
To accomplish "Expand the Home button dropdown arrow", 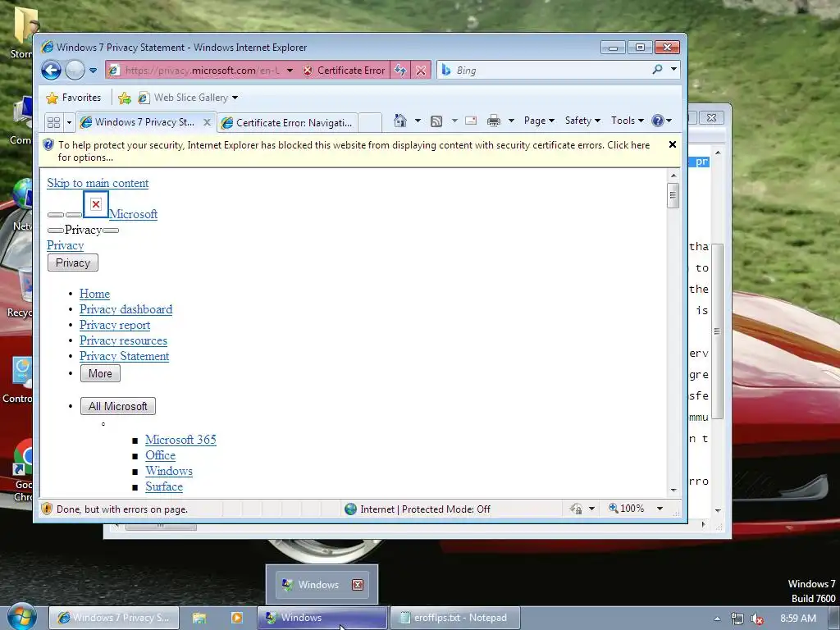I will point(418,121).
